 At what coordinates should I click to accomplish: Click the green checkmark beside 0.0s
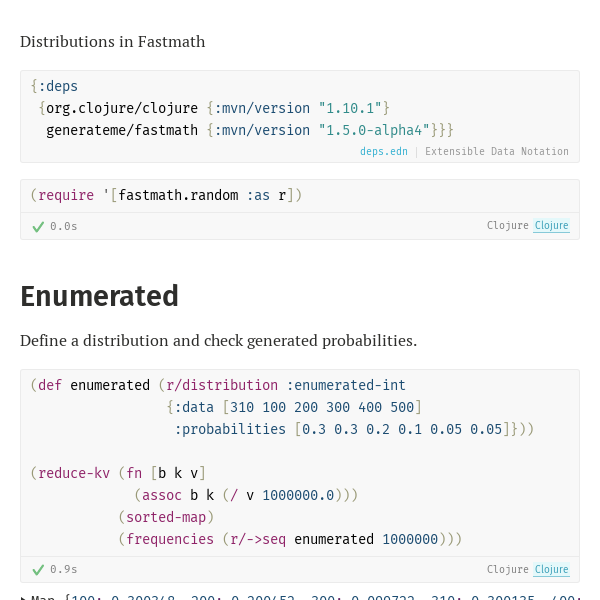point(38,227)
